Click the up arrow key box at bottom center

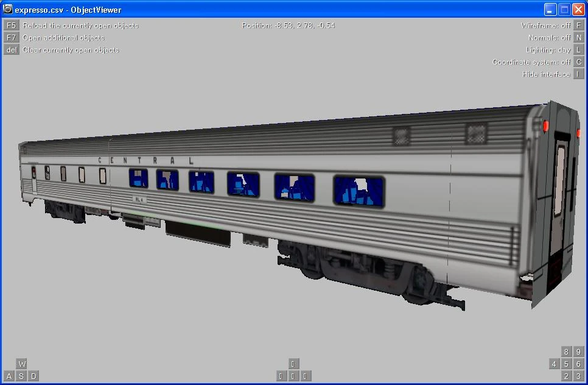point(293,364)
